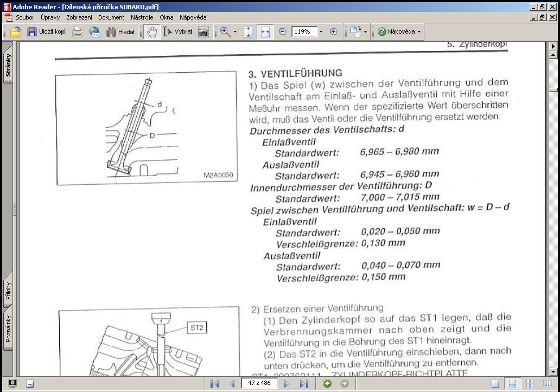Open the Úpravy menu
The width and height of the screenshot is (560, 392).
coord(50,17)
